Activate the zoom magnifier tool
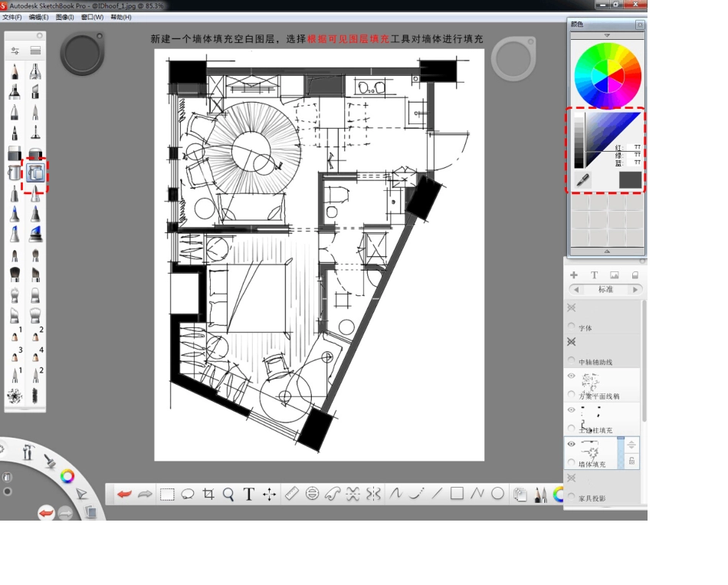728x585 pixels. pyautogui.click(x=228, y=494)
